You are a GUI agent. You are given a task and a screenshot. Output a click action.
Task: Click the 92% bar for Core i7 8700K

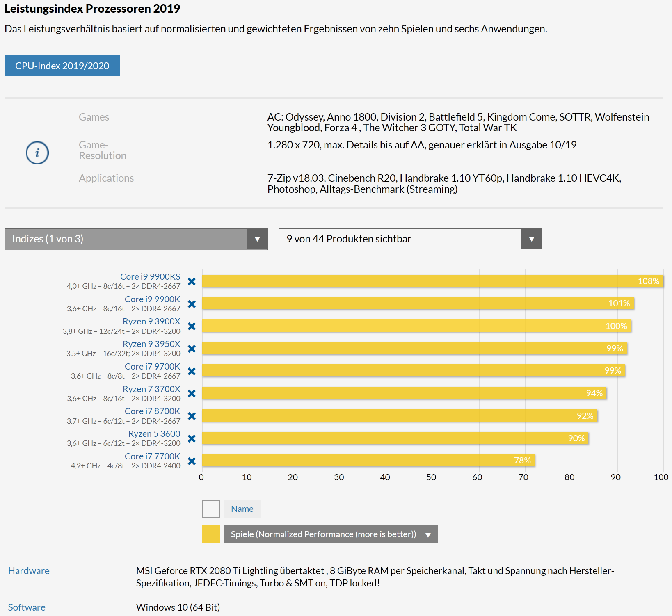400,415
